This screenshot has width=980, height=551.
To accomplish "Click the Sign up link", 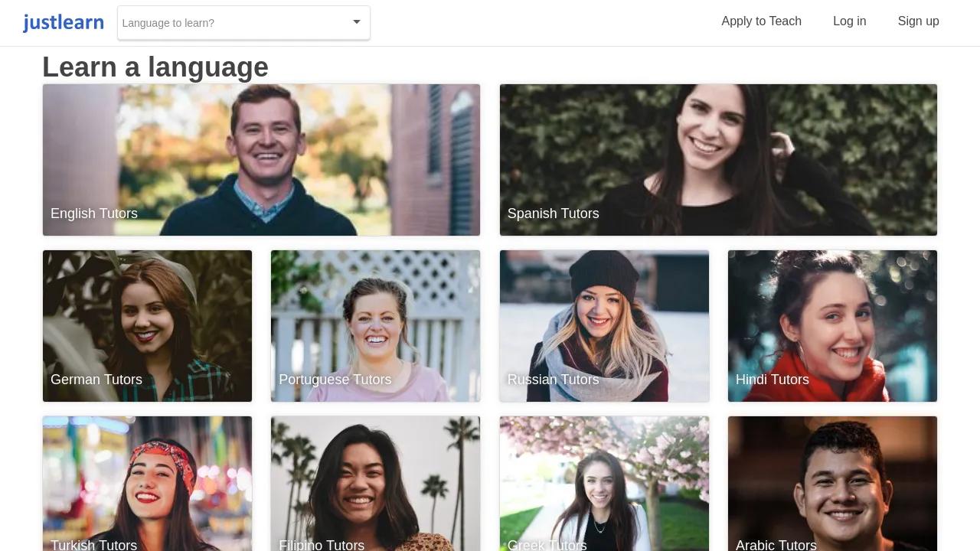I will 919,21.
